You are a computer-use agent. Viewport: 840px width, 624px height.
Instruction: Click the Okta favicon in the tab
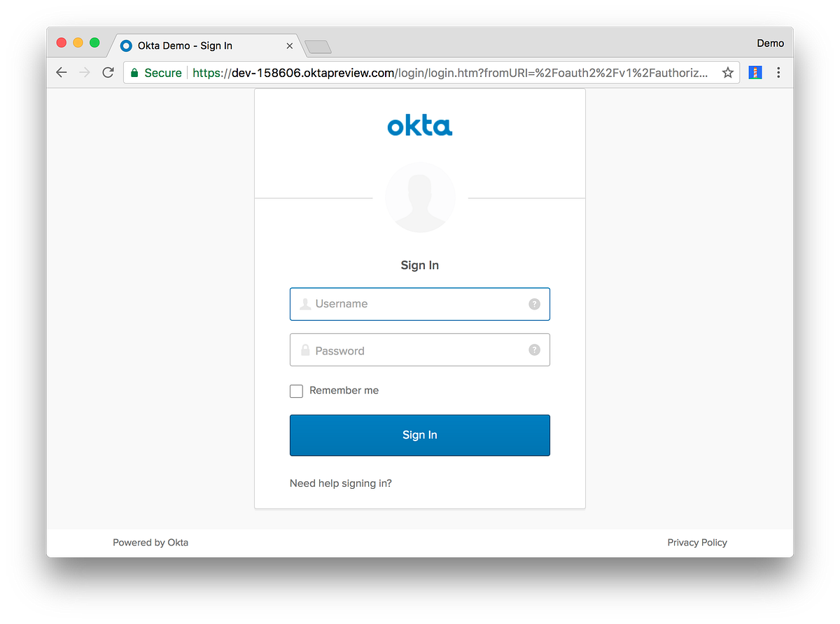127,46
